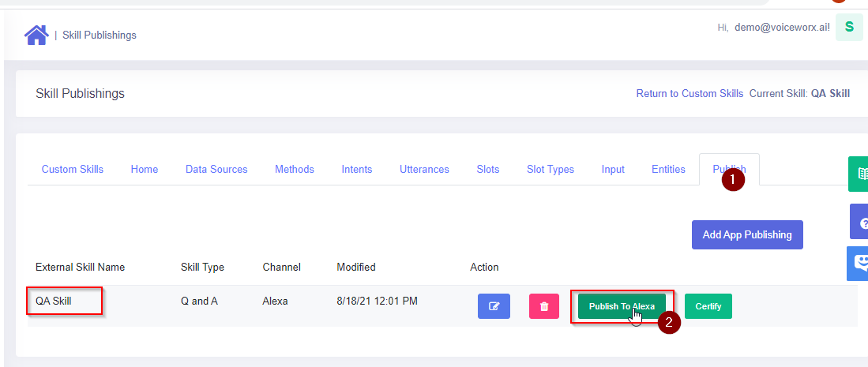Open the green book documentation side icon
The width and height of the screenshot is (868, 367).
pos(859,174)
